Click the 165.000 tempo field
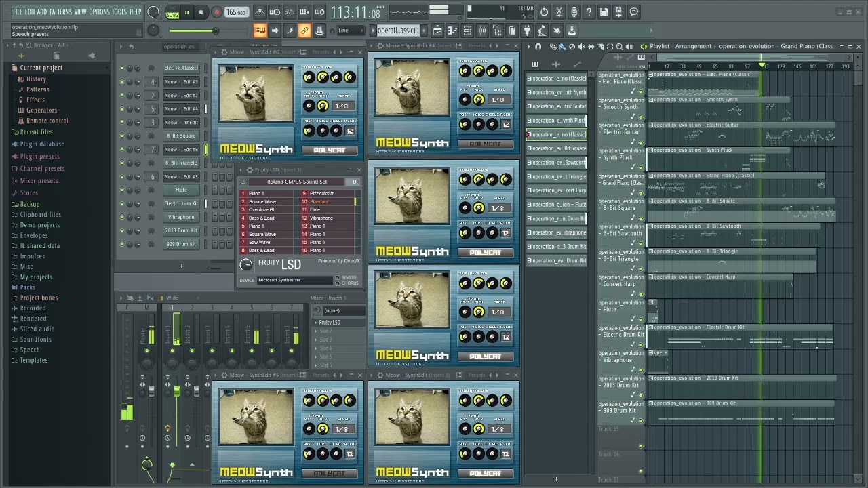The height and width of the screenshot is (488, 868). [236, 12]
